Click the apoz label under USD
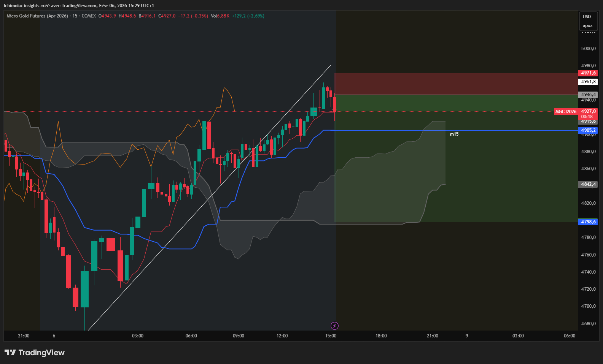 [x=587, y=25]
